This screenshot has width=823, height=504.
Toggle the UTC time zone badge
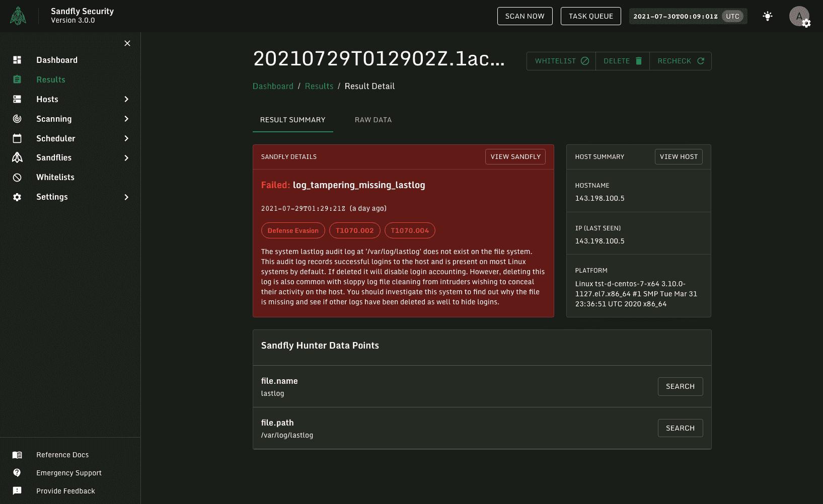(733, 16)
